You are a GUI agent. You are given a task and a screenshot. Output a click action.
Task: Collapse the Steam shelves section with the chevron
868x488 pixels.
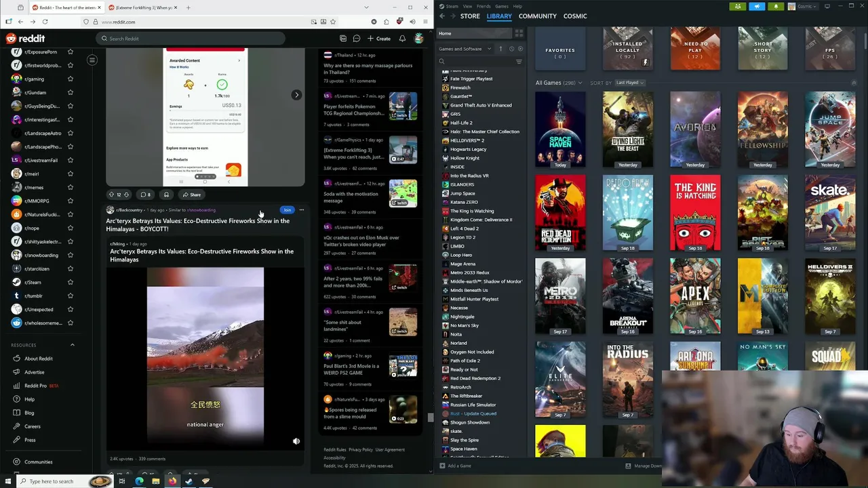(x=854, y=83)
